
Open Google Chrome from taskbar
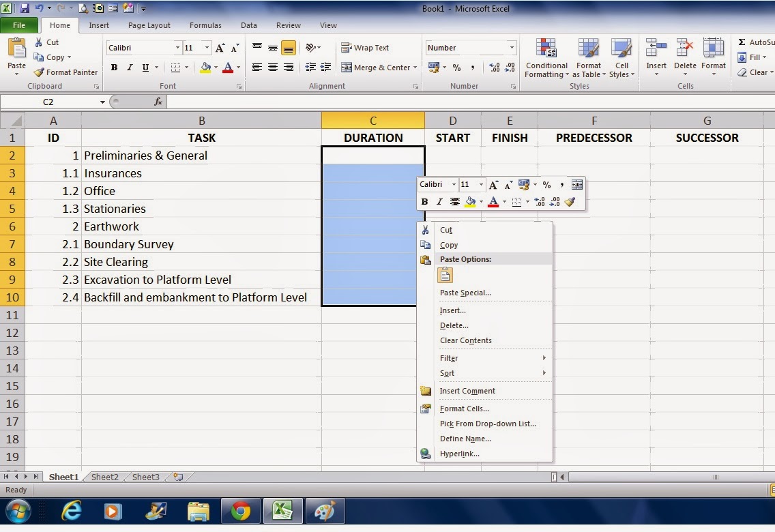pyautogui.click(x=240, y=511)
